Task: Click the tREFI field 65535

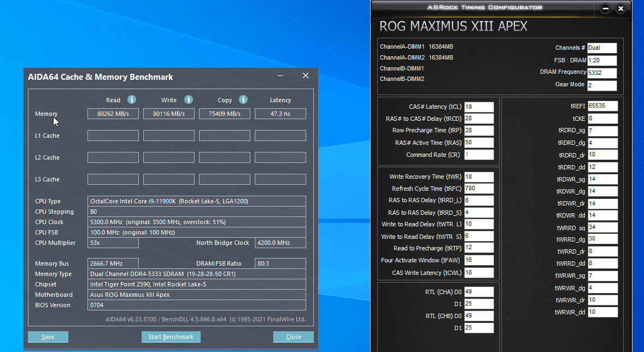Action: click(x=602, y=106)
